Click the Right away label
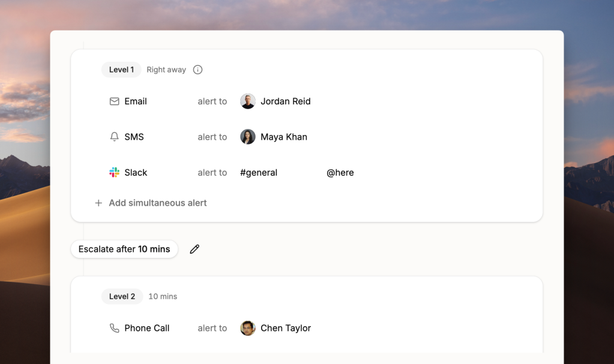The image size is (614, 364). pos(166,70)
